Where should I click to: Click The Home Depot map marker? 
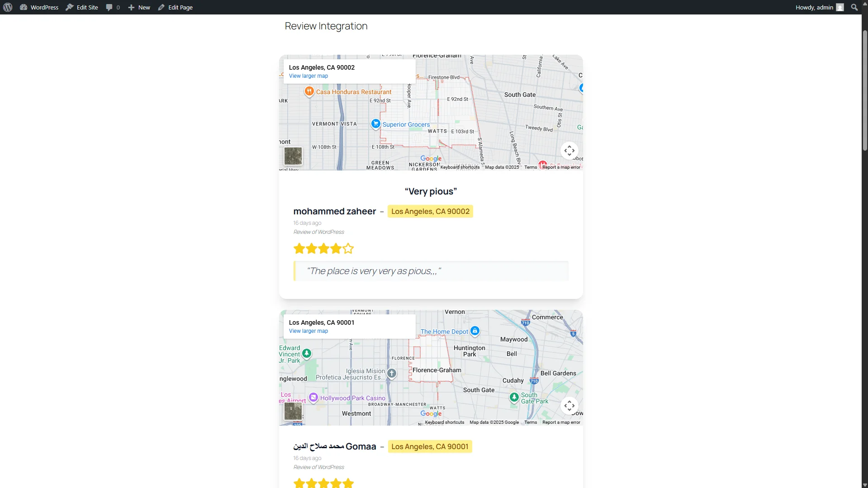[x=474, y=331]
